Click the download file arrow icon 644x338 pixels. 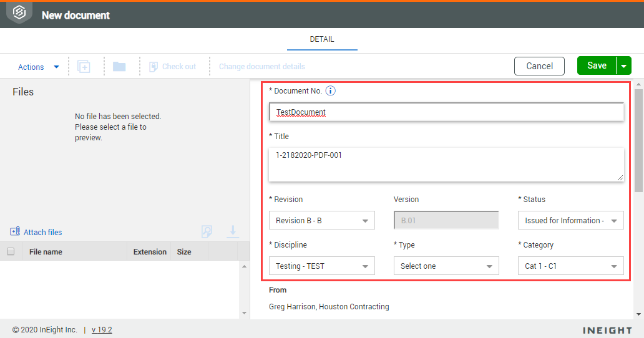pyautogui.click(x=233, y=231)
